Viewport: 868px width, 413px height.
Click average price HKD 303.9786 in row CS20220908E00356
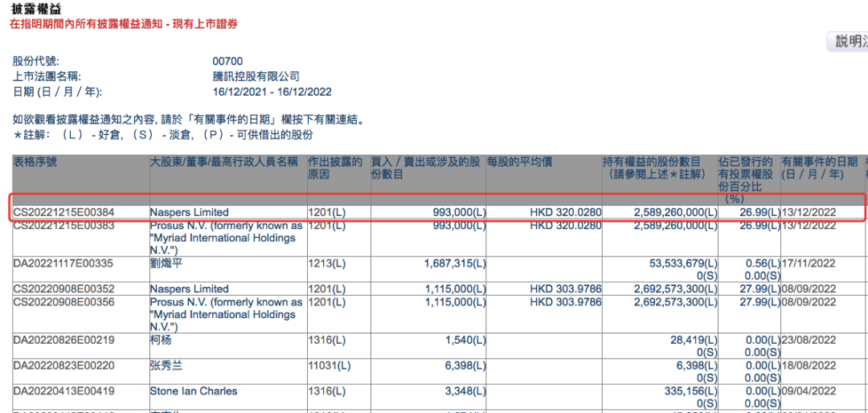[x=566, y=302]
